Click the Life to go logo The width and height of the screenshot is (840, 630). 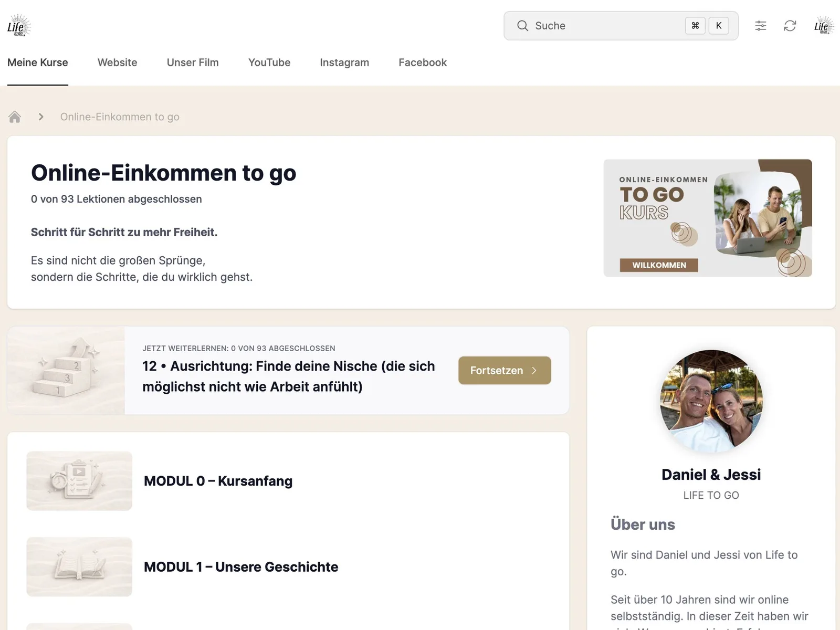[19, 26]
